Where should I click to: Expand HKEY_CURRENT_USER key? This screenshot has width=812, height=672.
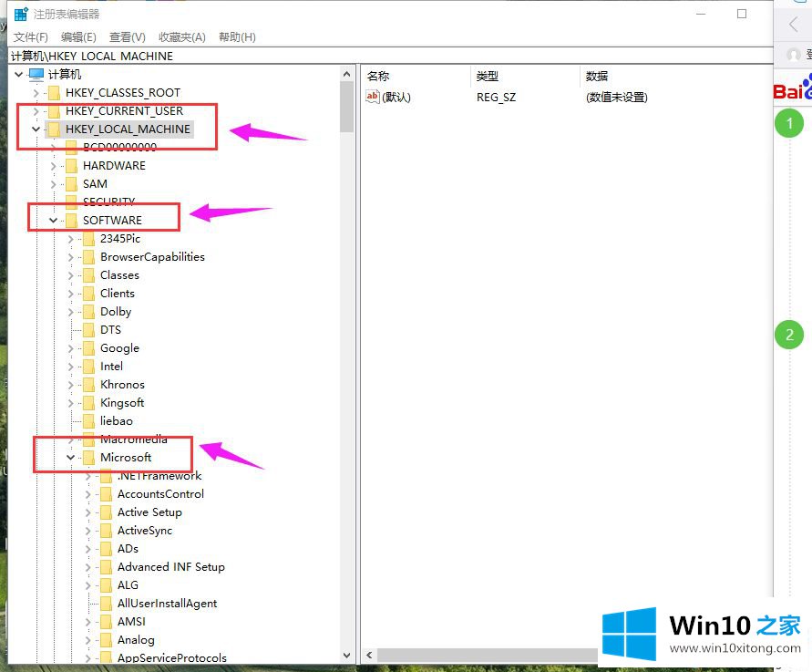tap(36, 111)
